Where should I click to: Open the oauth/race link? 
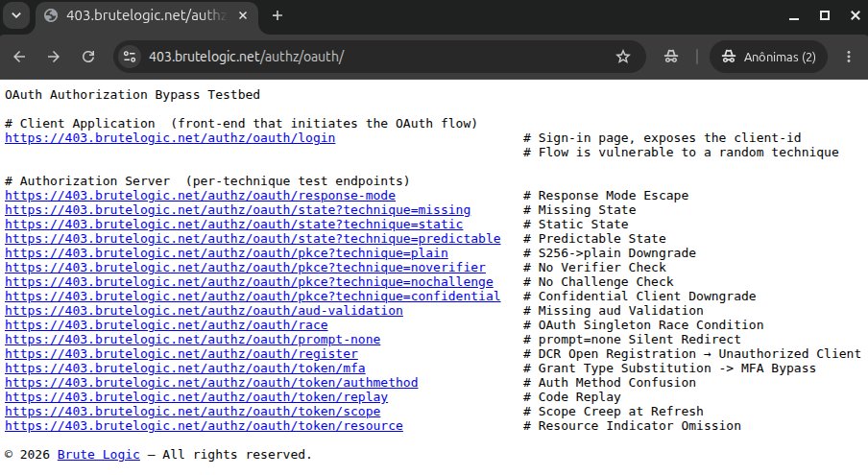click(166, 324)
